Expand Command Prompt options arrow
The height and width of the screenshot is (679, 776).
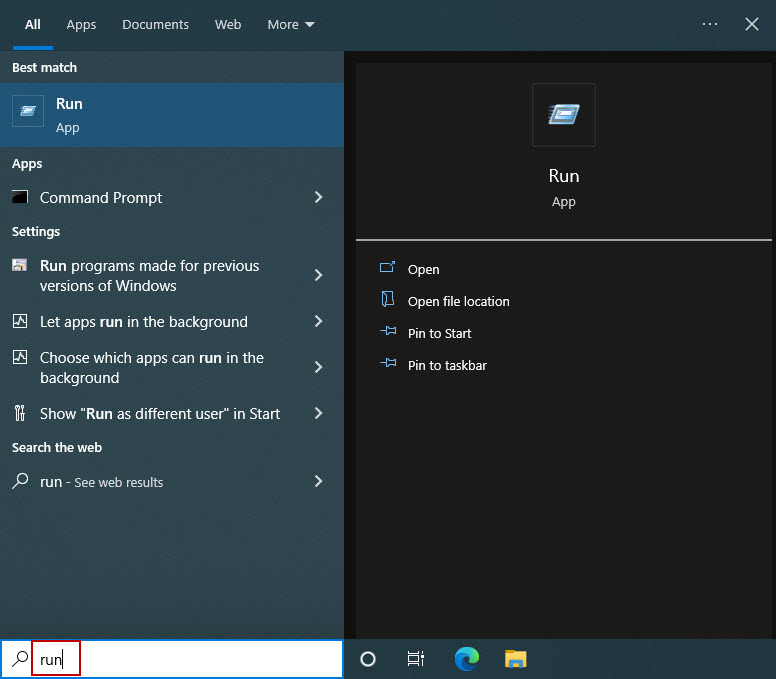[318, 197]
